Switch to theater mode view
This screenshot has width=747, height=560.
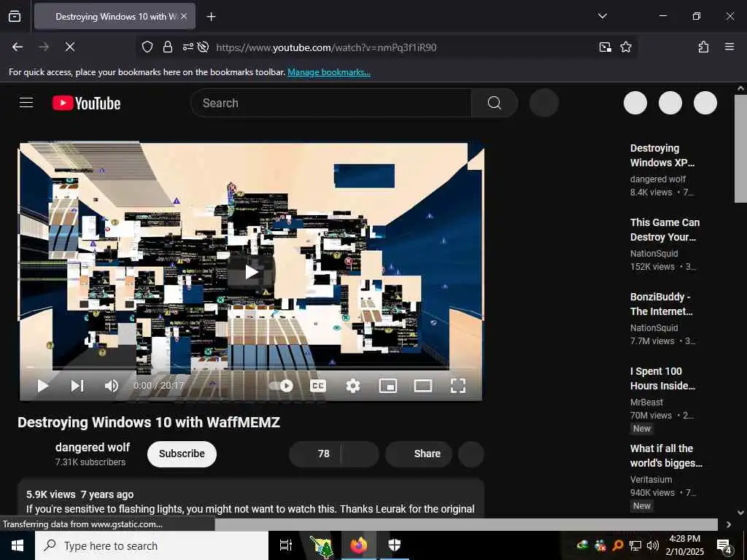(423, 386)
